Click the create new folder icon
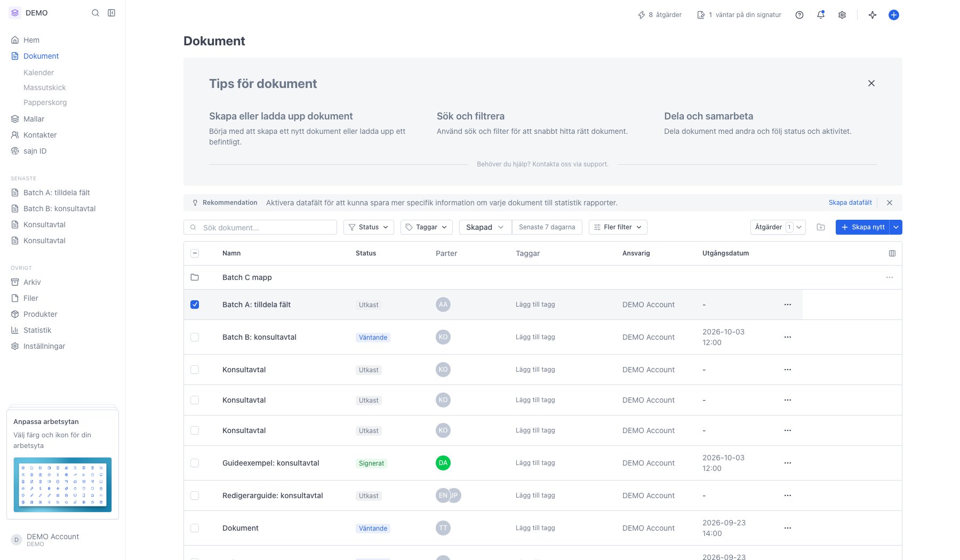This screenshot has width=960, height=560. click(x=821, y=227)
